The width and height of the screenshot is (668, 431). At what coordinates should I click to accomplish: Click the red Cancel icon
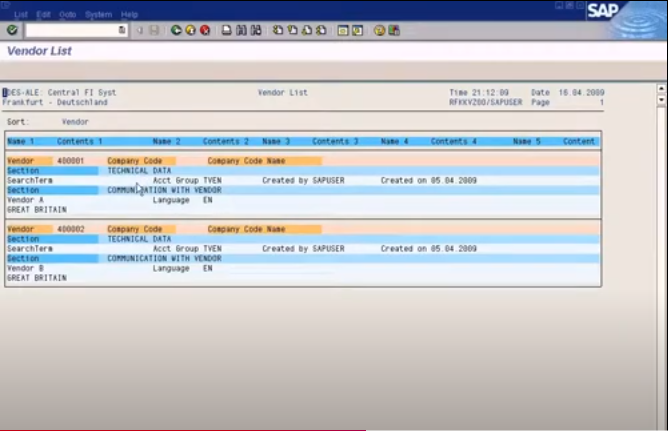pyautogui.click(x=205, y=30)
